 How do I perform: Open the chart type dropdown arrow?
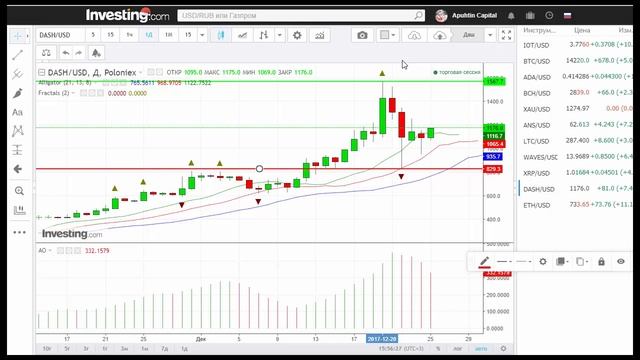(x=280, y=35)
